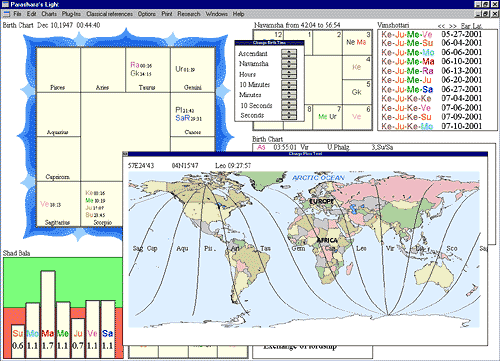The image size is (500, 361).
Task: Click the Sa bar in Shad Bala
Action: [x=107, y=330]
